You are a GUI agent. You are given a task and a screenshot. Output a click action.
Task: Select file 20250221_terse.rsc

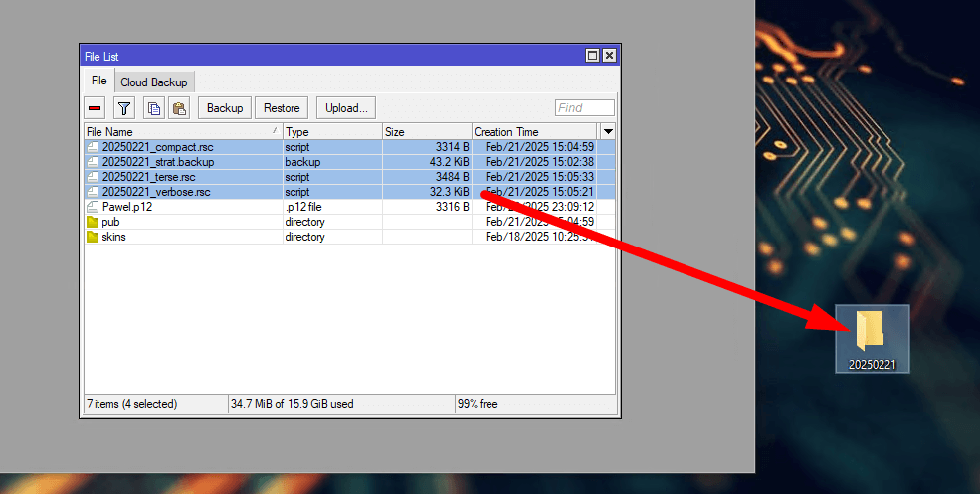tap(149, 177)
